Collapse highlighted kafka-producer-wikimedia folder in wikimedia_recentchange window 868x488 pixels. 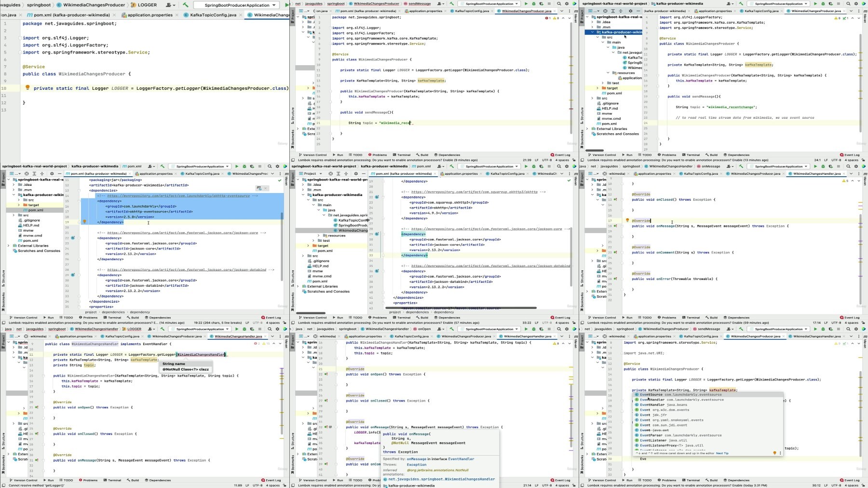pos(592,32)
